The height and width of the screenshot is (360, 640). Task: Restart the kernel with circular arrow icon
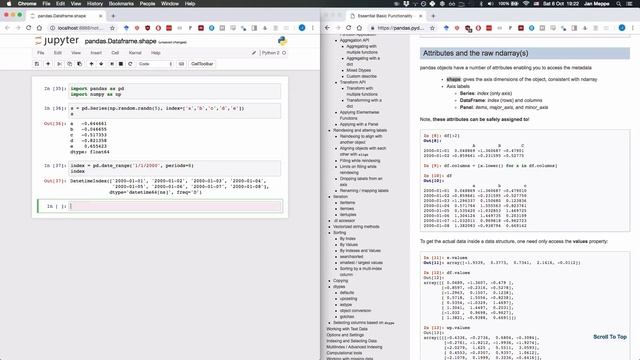(x=130, y=64)
